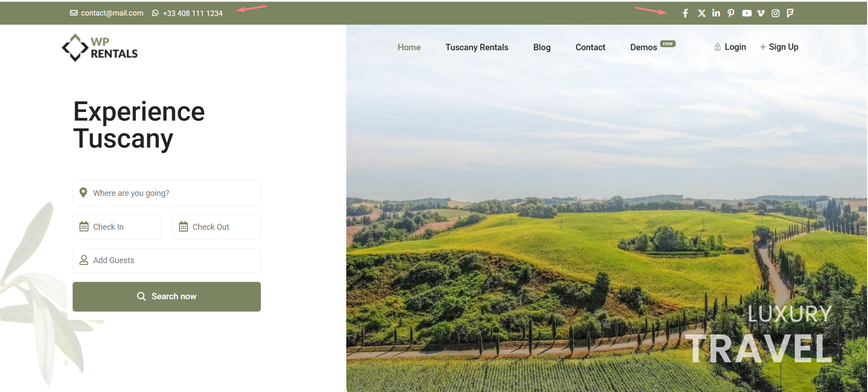Screen dimensions: 868x392
Task: Open the Instagram social icon
Action: (775, 13)
